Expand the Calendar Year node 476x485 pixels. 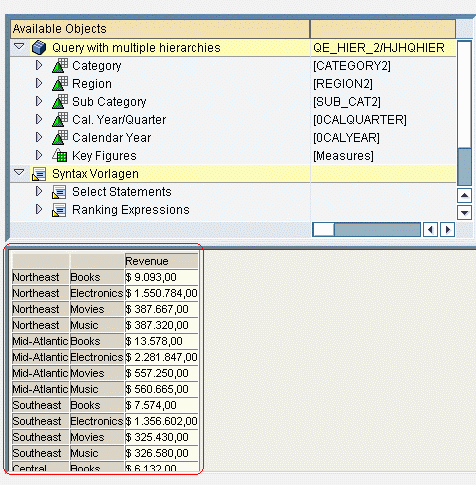coord(39,137)
